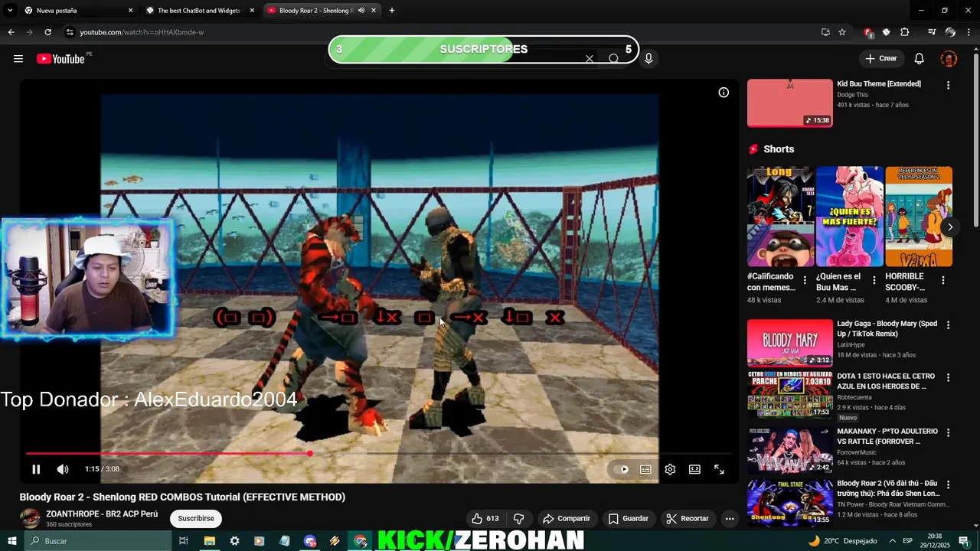Switch to theater mode view

694,469
